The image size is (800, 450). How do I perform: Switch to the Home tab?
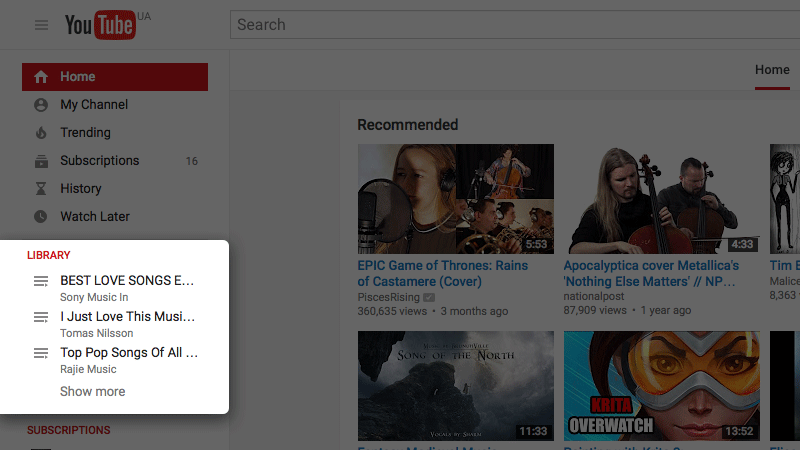click(772, 70)
